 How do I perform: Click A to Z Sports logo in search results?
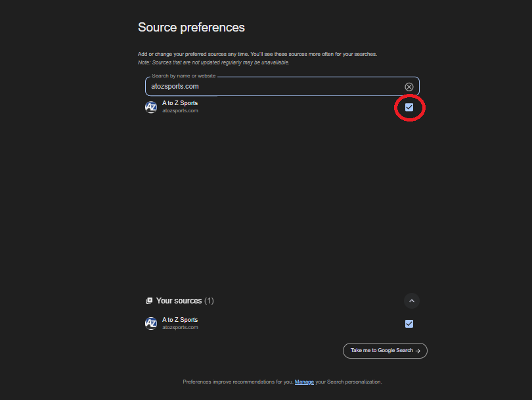[x=151, y=107]
